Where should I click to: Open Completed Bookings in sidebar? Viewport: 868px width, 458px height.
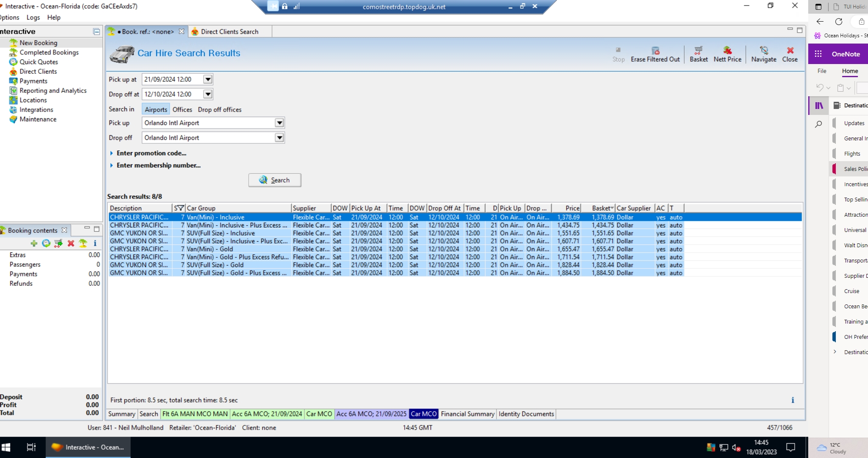pos(49,52)
